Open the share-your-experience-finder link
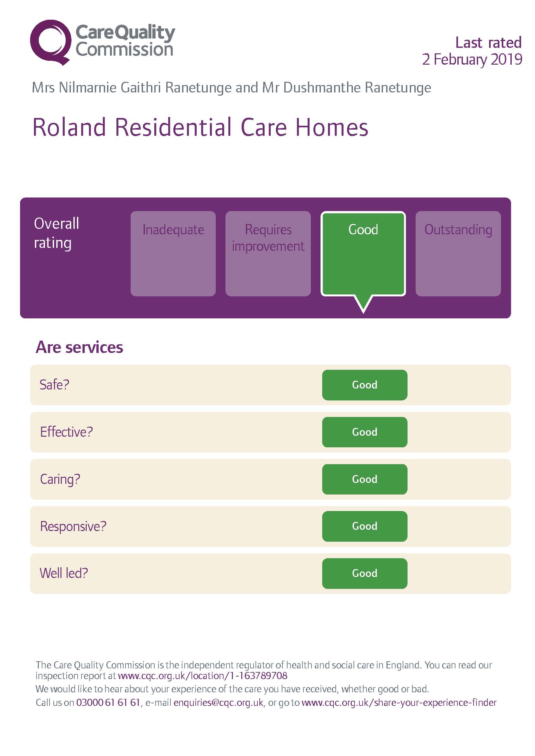This screenshot has height=756, width=535. [399, 703]
